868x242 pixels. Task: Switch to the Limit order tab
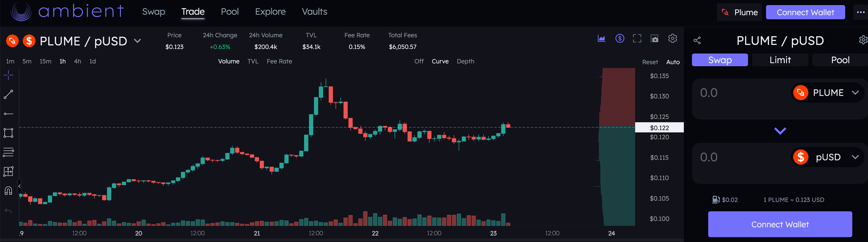pos(780,60)
